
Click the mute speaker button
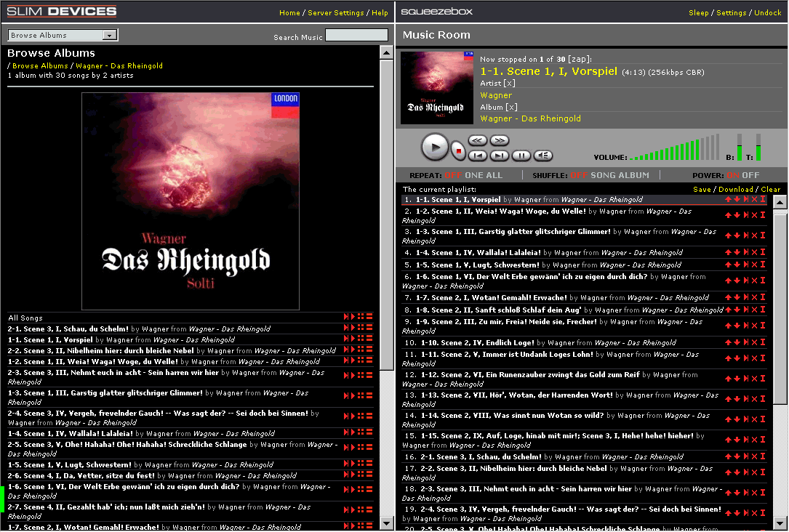tap(542, 156)
